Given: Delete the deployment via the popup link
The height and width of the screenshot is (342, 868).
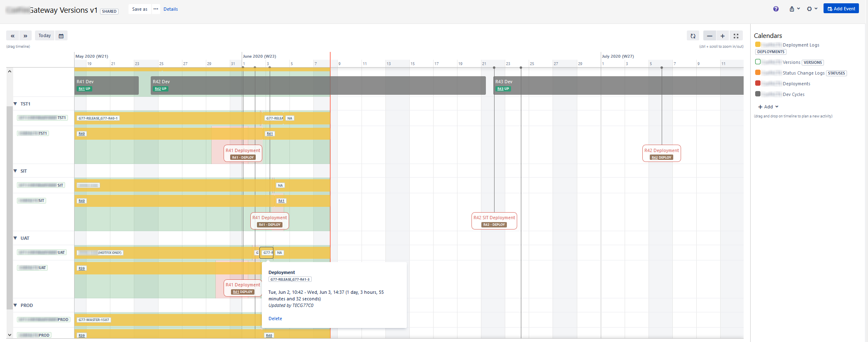Looking at the screenshot, I should (275, 319).
